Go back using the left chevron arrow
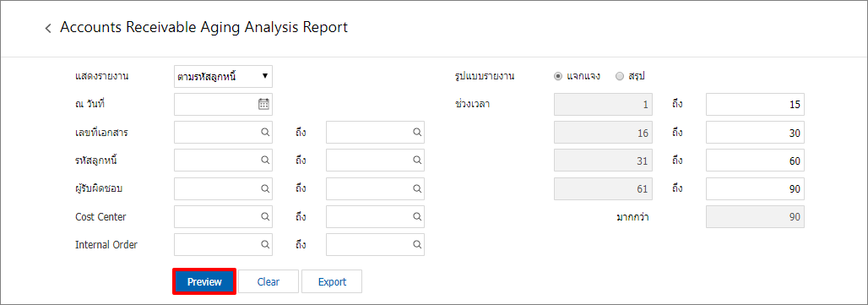868x305 pixels. (48, 28)
